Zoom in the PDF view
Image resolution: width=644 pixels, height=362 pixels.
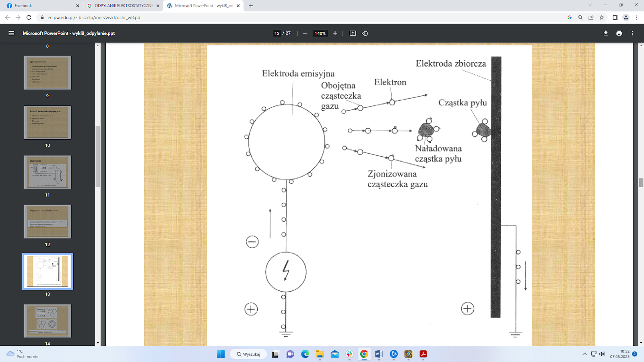coord(334,33)
